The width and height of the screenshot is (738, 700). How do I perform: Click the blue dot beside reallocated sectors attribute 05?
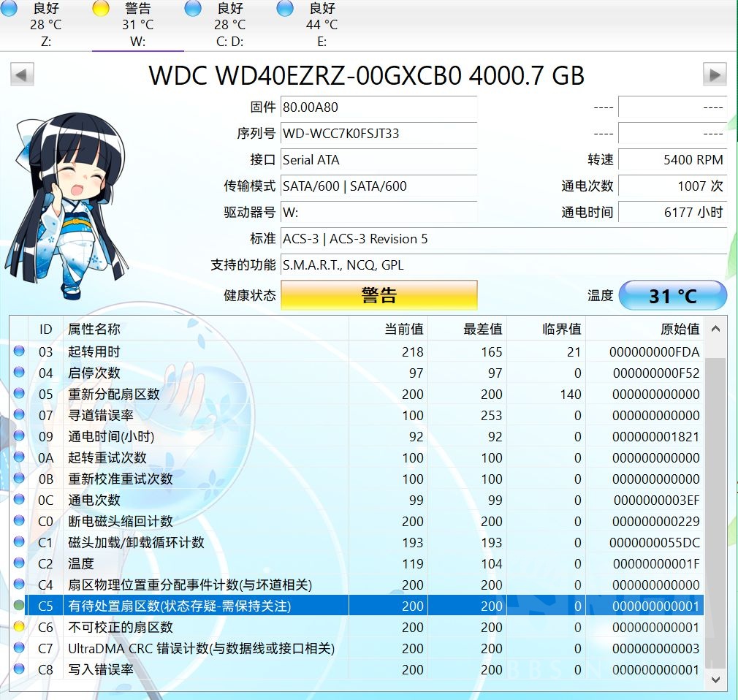tap(18, 394)
